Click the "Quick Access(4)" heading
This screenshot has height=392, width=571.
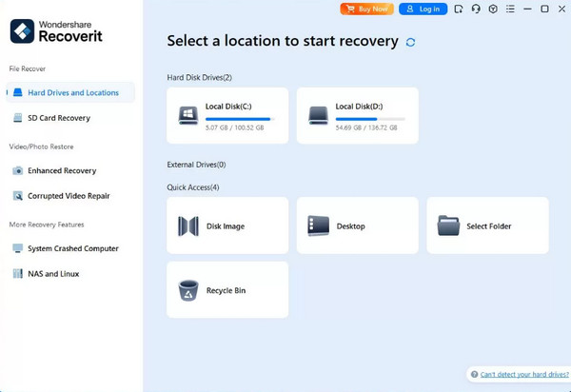[193, 187]
